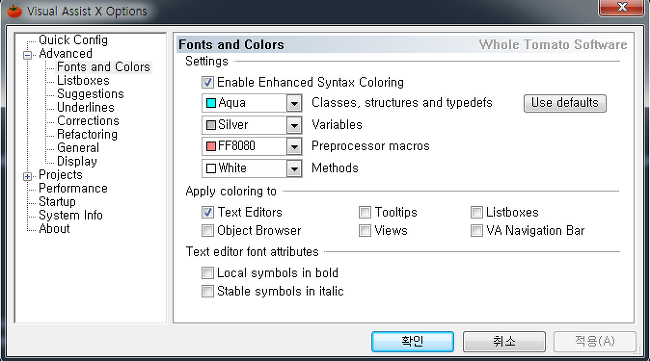The height and width of the screenshot is (361, 650).
Task: Collapse the Advanced tree node
Action: 27,55
